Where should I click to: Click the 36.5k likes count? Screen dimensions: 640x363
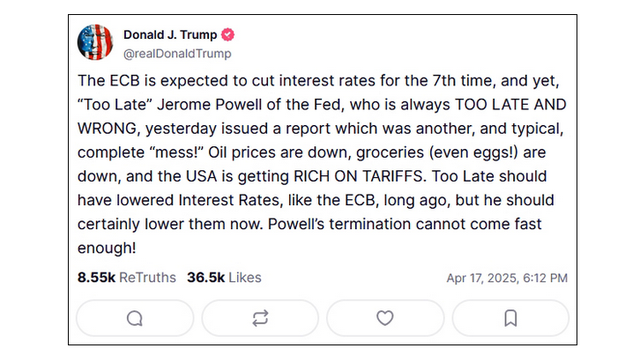click(206, 278)
